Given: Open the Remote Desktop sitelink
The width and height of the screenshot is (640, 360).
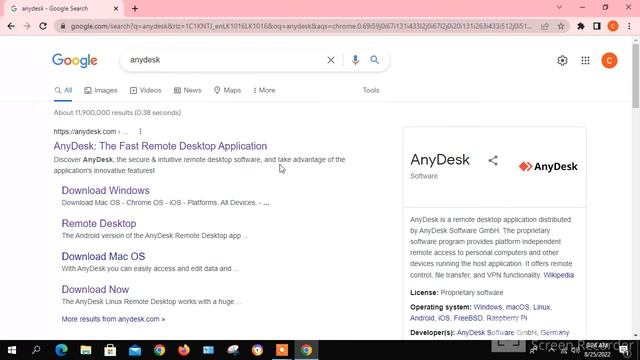Looking at the screenshot, I should point(99,223).
